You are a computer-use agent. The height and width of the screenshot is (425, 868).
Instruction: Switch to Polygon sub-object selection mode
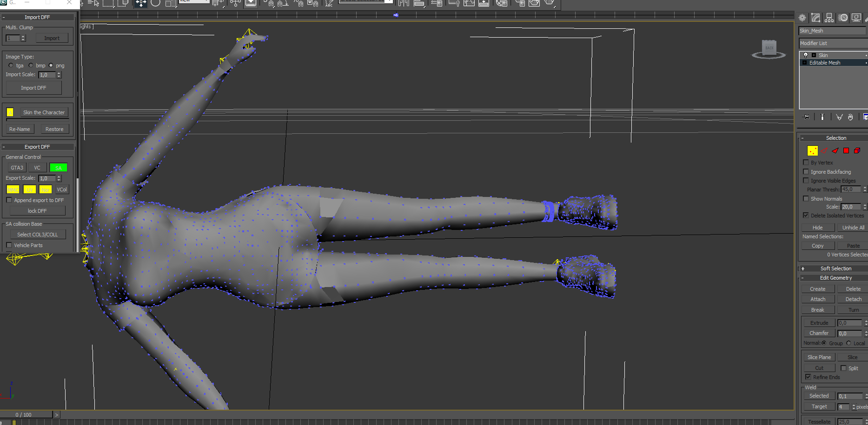coord(846,150)
